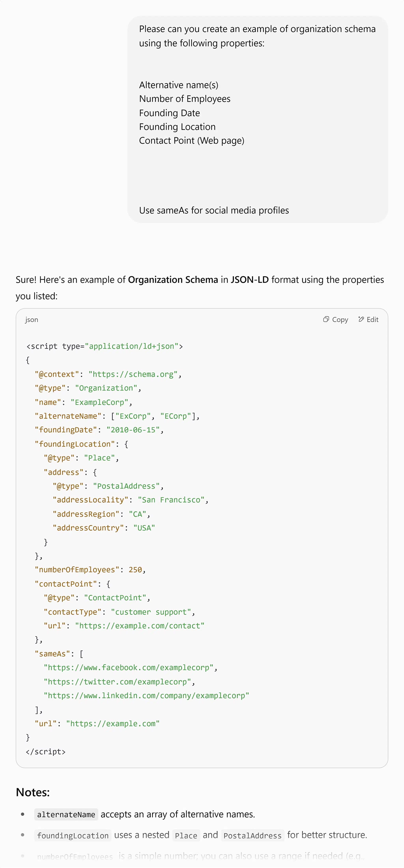Click 'Founding Location' in the user message
The width and height of the screenshot is (404, 868).
[x=177, y=127]
